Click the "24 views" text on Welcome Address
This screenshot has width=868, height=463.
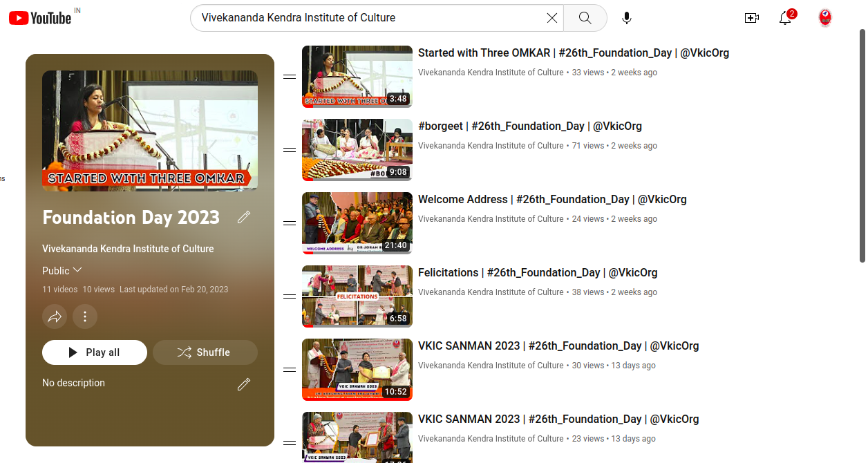coord(588,219)
